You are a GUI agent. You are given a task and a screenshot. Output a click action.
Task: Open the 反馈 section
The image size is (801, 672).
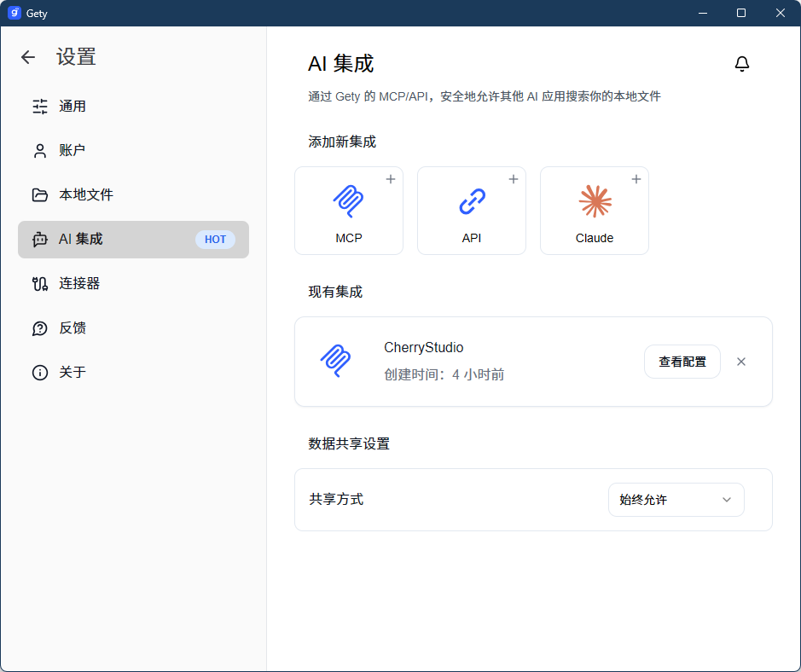click(133, 327)
